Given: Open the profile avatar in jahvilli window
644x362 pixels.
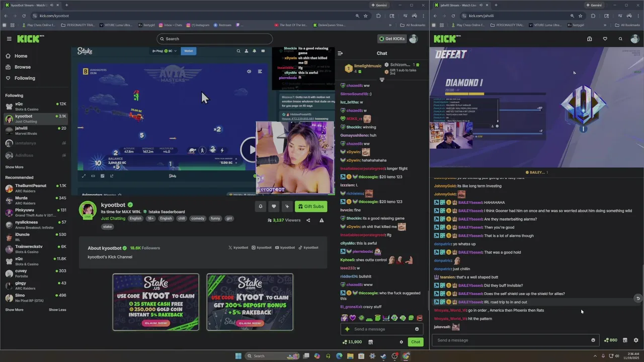Looking at the screenshot, I should 636,39.
